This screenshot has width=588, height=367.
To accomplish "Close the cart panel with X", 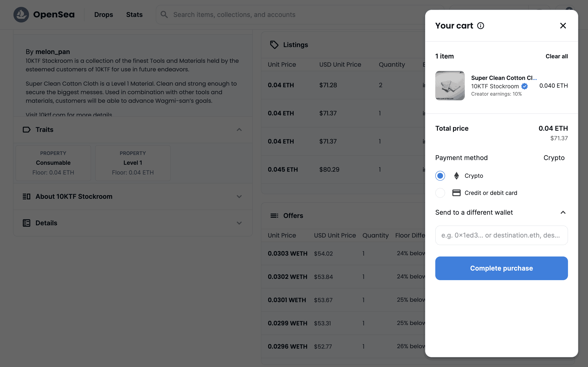I will pyautogui.click(x=563, y=26).
